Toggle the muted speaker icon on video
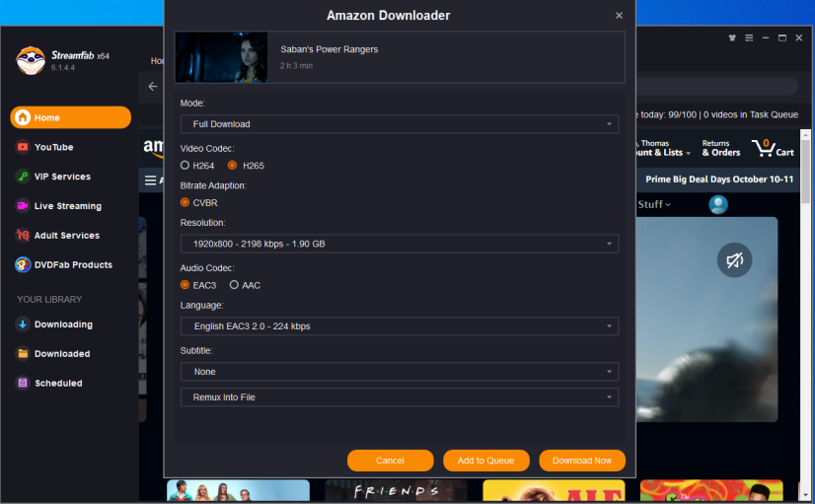Image resolution: width=815 pixels, height=504 pixels. (x=734, y=259)
